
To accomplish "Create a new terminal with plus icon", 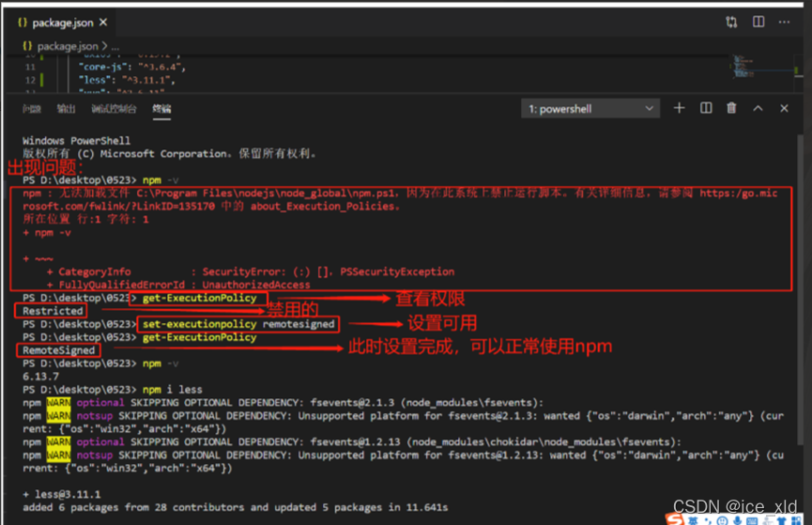I will click(679, 108).
